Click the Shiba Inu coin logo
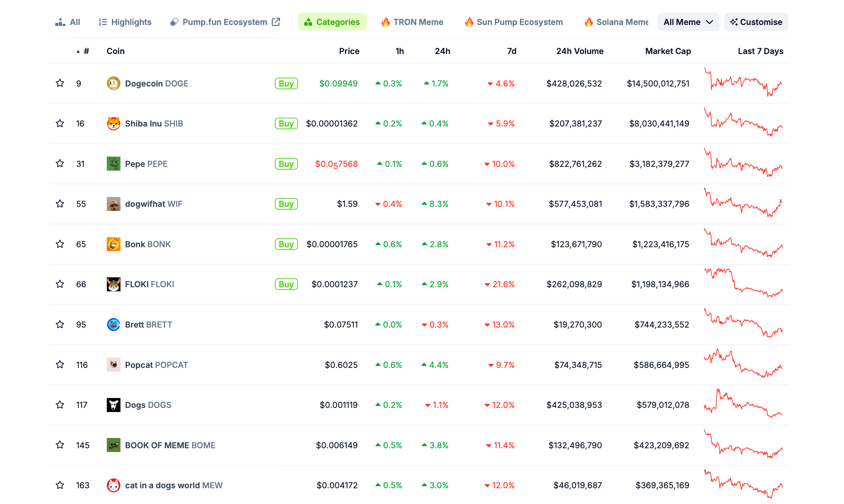The width and height of the screenshot is (844, 504). click(x=113, y=123)
